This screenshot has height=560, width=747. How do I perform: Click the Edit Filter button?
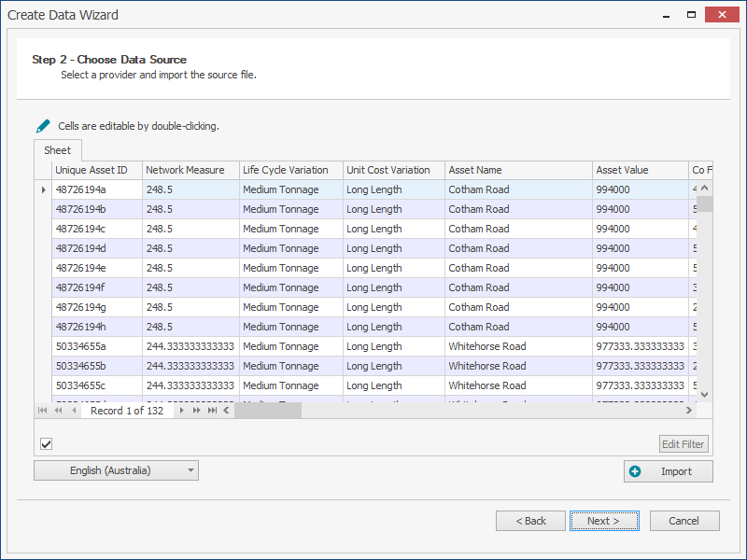tap(684, 444)
